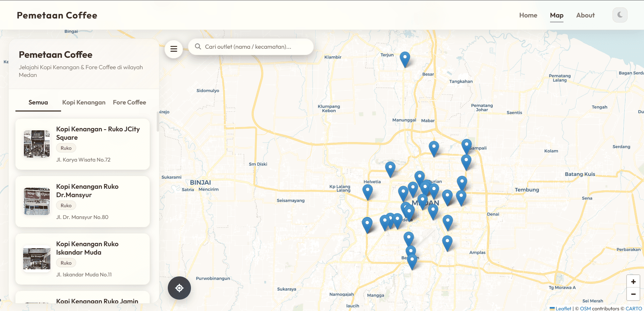The image size is (644, 311).
Task: Click the Ruko tag on Iskandar Muda card
Action: click(66, 263)
